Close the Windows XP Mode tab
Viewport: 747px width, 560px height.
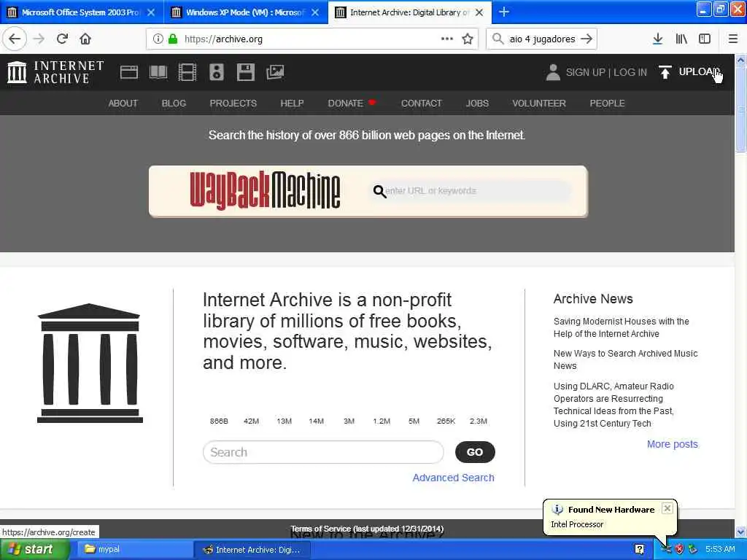315,12
